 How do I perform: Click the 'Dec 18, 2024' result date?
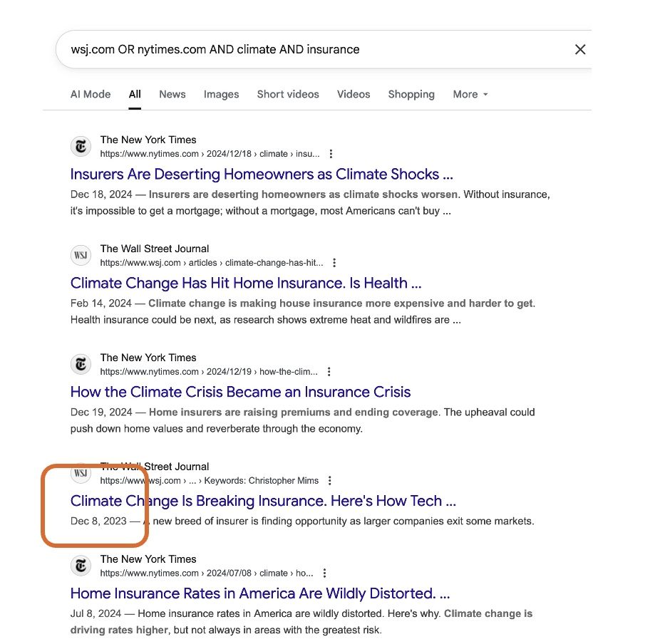coord(101,194)
